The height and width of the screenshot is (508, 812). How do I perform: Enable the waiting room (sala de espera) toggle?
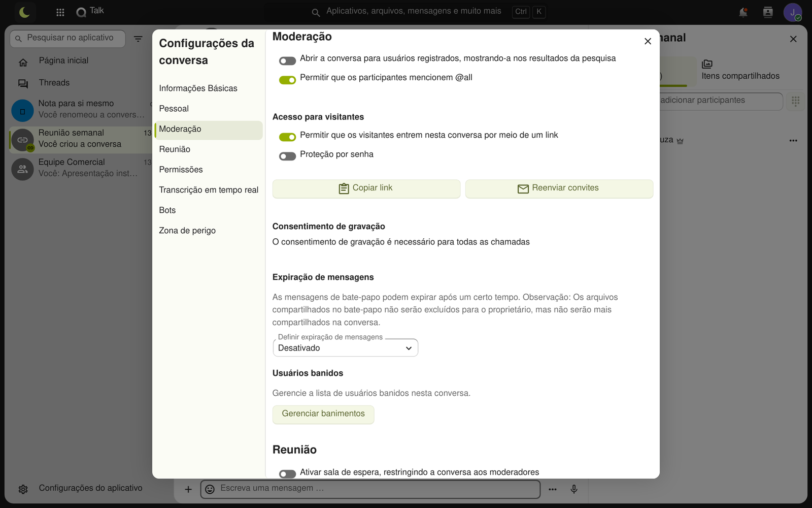coord(287,474)
